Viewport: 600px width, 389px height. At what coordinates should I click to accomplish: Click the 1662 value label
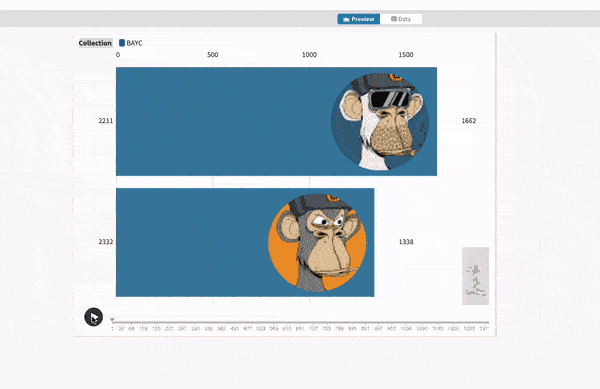(469, 121)
